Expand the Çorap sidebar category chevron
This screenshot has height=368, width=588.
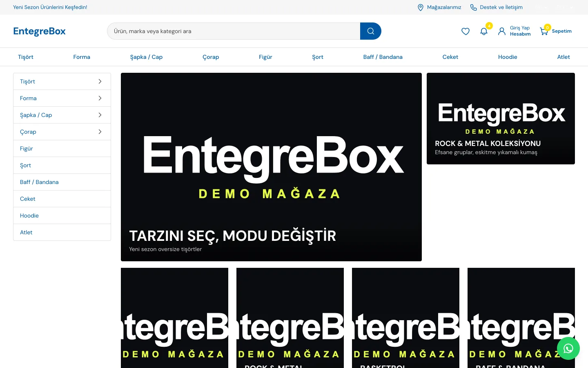100,132
